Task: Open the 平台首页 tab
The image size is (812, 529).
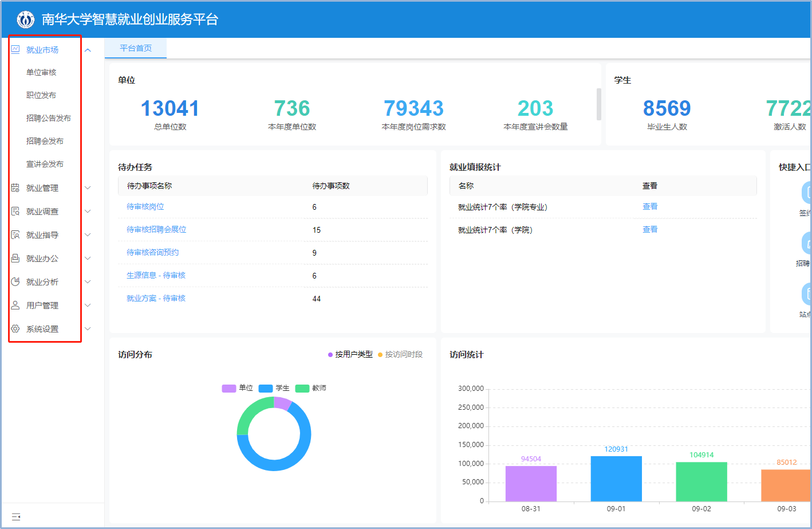Action: click(x=136, y=49)
